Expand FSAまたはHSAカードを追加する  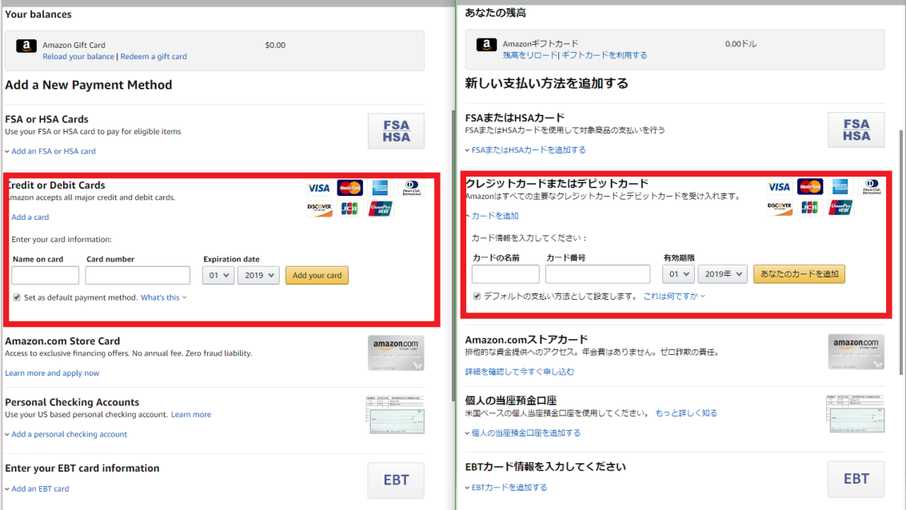tap(525, 150)
